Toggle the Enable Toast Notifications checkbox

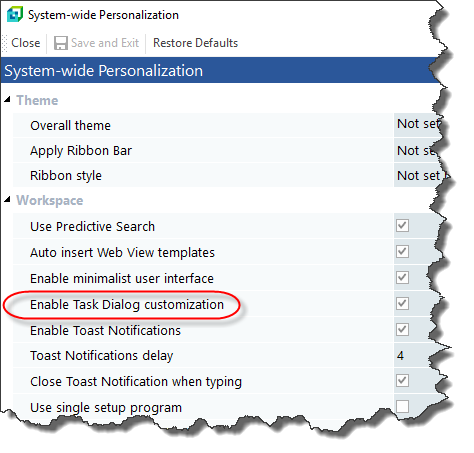403,330
